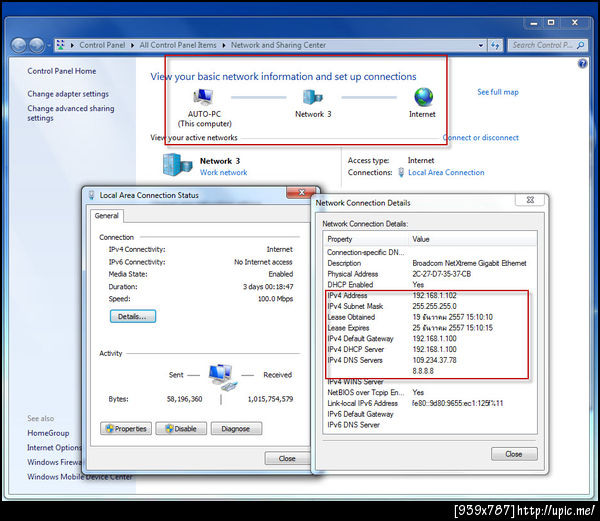
Task: Select the Link-local IPv6 Address row
Action: (x=430, y=403)
